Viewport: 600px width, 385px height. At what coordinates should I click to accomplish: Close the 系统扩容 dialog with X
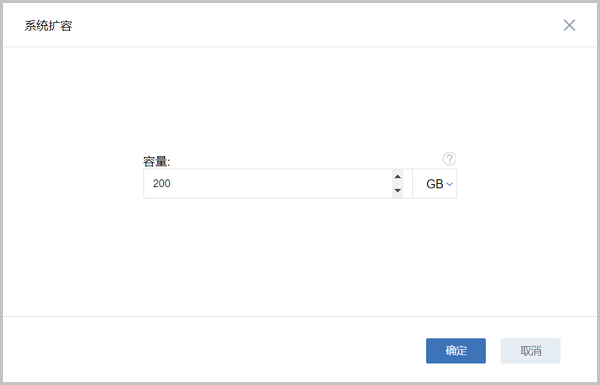pyautogui.click(x=569, y=25)
